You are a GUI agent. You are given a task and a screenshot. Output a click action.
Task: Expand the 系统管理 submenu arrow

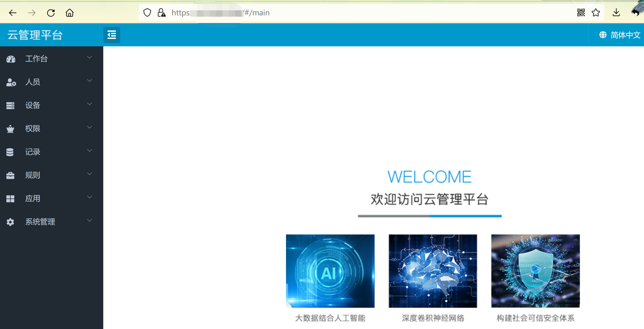[90, 220]
